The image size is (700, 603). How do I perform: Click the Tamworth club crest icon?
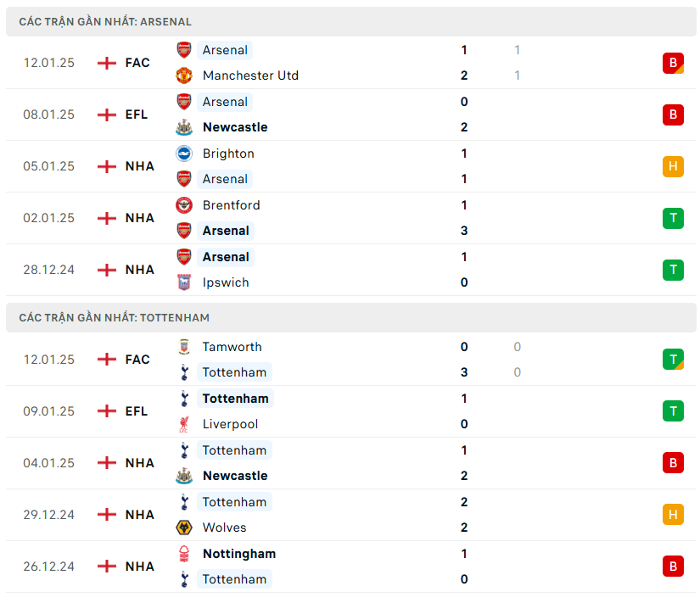[x=184, y=347]
